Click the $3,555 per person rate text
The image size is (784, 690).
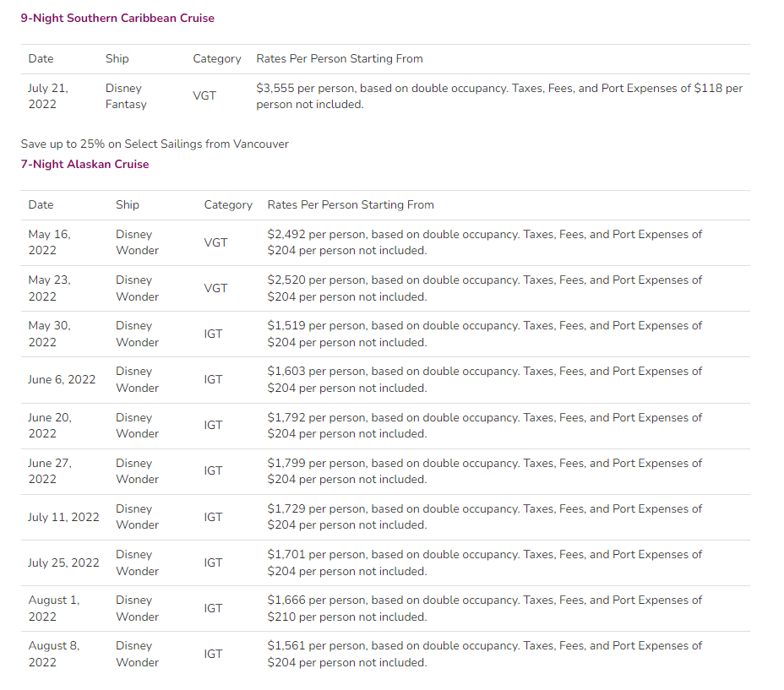[499, 96]
